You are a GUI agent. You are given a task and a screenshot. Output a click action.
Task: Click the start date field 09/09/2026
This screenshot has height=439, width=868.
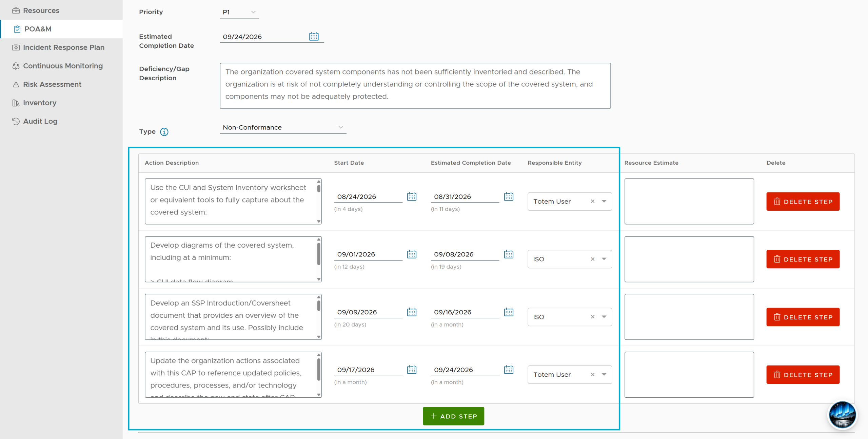(368, 312)
